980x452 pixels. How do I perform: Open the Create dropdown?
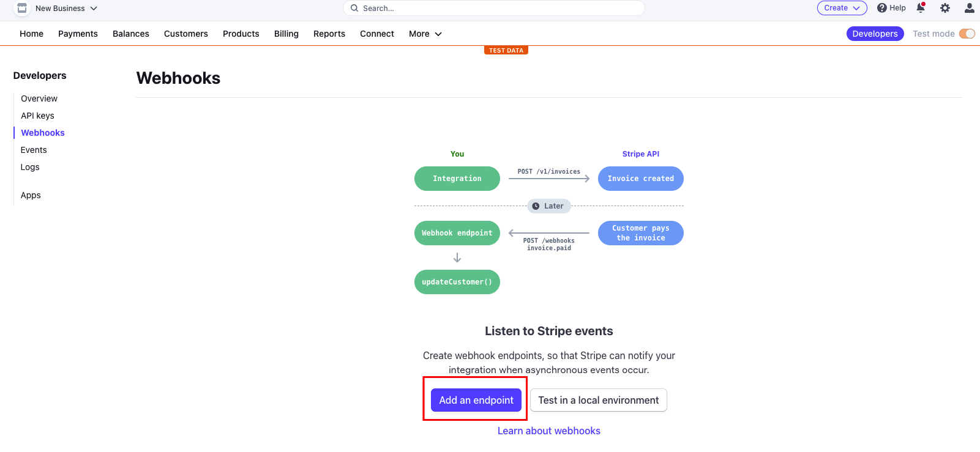click(842, 8)
